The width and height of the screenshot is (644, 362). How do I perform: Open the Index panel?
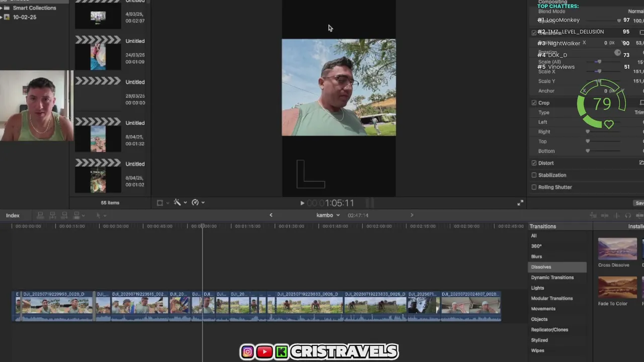(13, 216)
